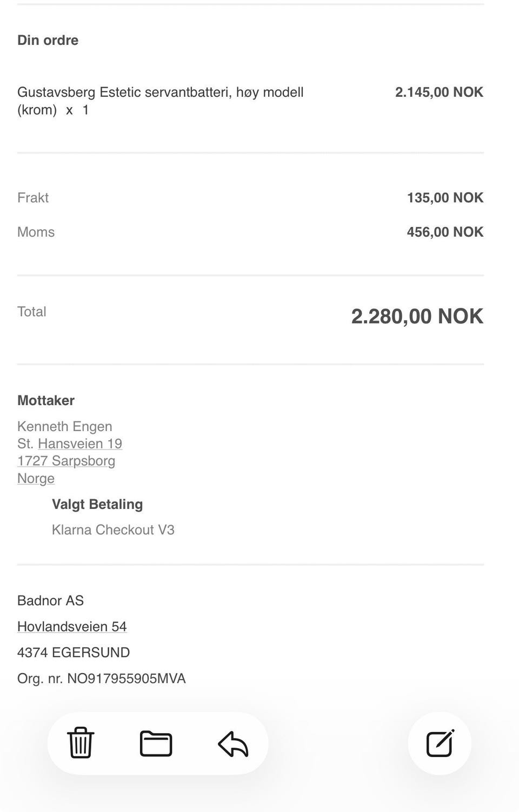
Task: Compose a new message with pencil icon
Action: pyautogui.click(x=440, y=743)
